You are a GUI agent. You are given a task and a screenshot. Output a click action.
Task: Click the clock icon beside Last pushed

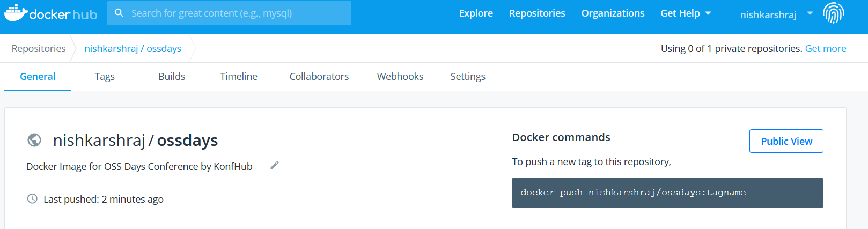[32, 199]
